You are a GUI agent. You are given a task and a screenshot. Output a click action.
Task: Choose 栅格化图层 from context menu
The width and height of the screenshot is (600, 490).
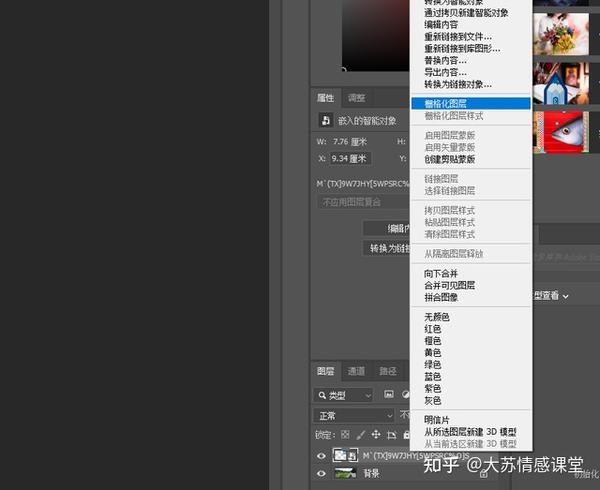point(471,104)
